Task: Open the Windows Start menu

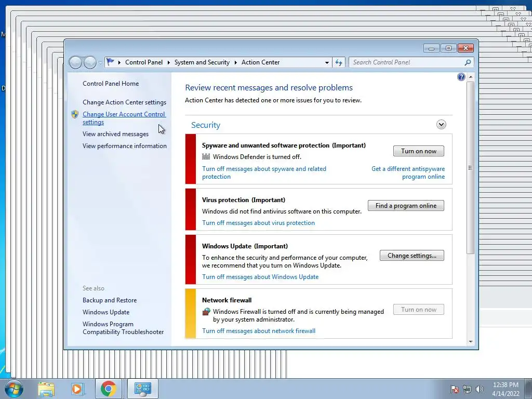Action: click(x=14, y=389)
